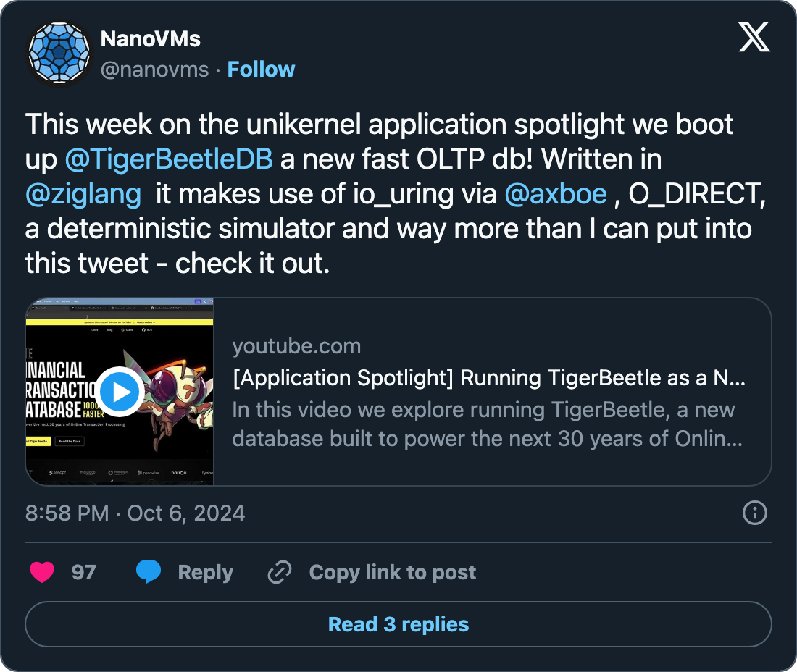Screen dimensions: 797x672
Task: Play the TigerBeetle video thumbnail
Action: coord(120,392)
